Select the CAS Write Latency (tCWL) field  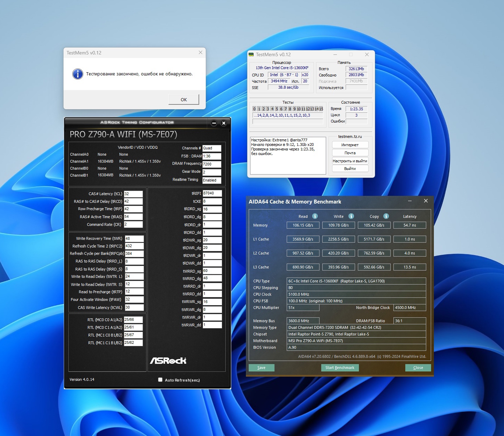[x=134, y=308]
